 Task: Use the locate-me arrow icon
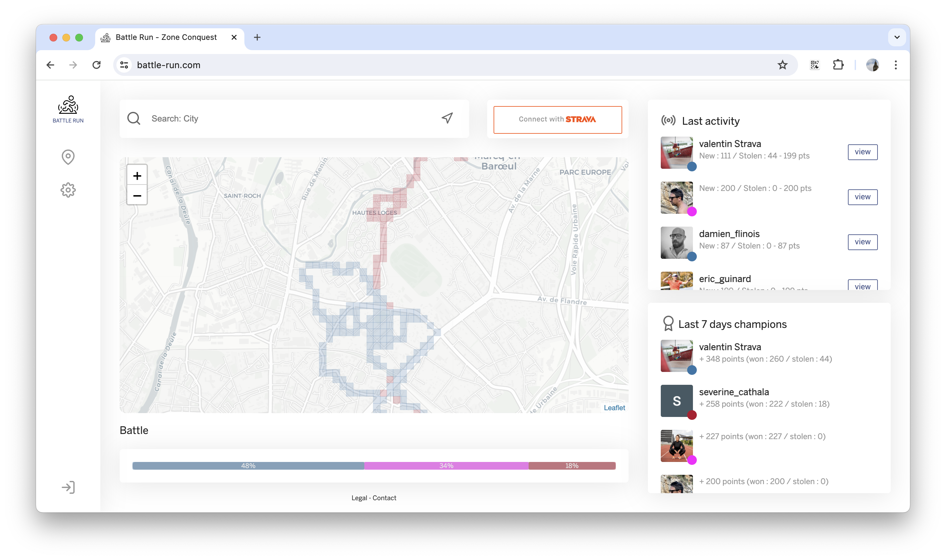pos(447,118)
